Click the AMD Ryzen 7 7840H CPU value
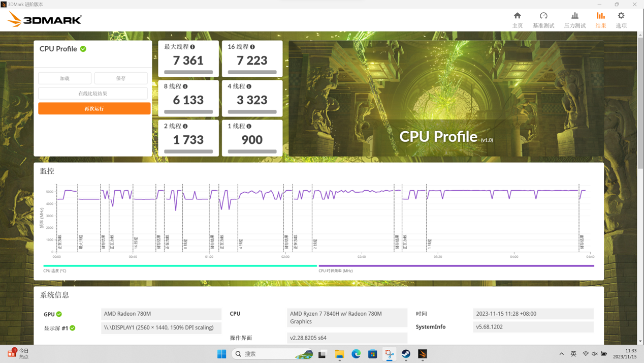Image resolution: width=644 pixels, height=363 pixels. click(x=347, y=318)
